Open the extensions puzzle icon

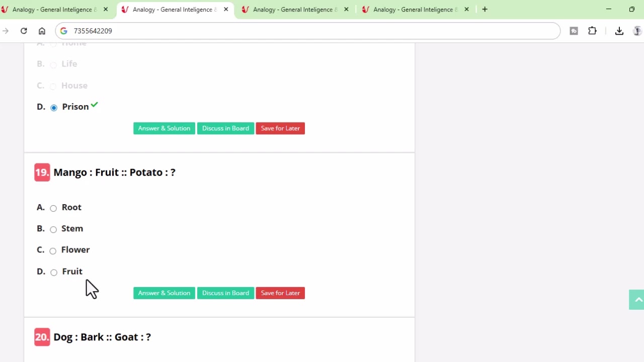(x=592, y=31)
